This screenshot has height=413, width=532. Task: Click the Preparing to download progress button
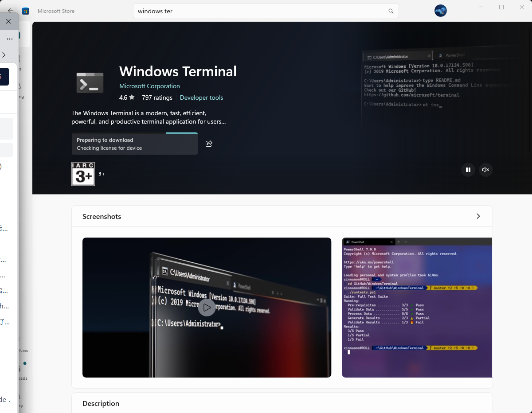135,144
